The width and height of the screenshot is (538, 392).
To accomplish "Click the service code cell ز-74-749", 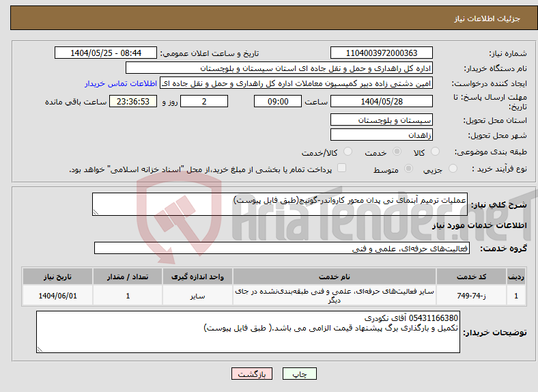I will [x=471, y=296].
